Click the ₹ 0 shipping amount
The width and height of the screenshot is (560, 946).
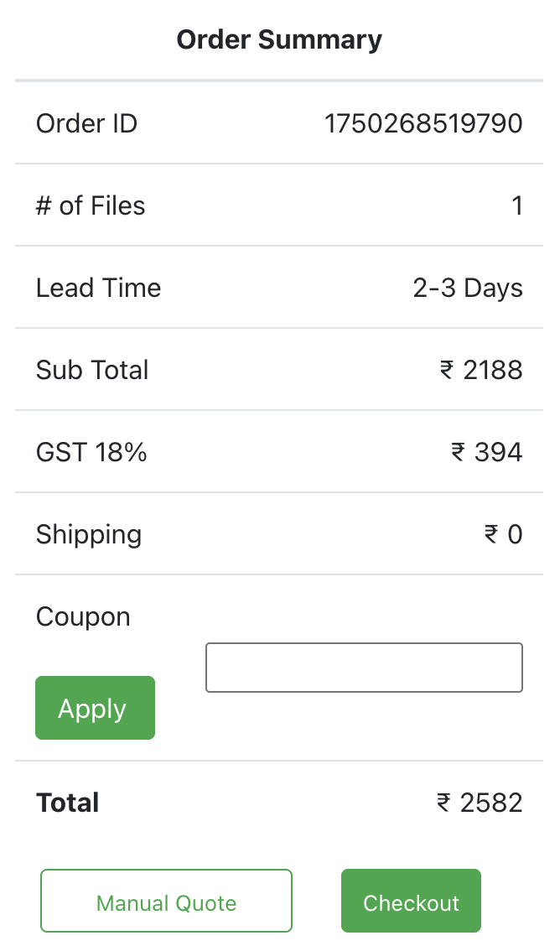(x=504, y=535)
